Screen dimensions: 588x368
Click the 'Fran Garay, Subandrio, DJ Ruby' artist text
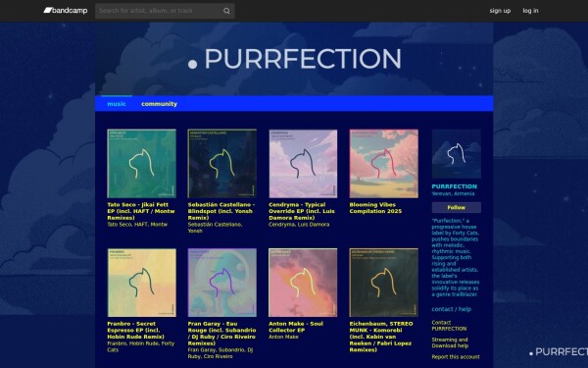pos(220,353)
